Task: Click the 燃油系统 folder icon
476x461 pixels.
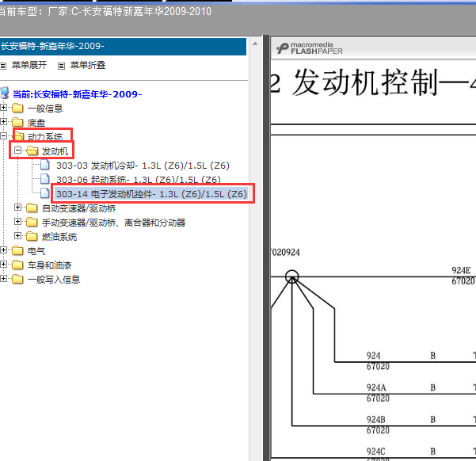Action: point(32,236)
